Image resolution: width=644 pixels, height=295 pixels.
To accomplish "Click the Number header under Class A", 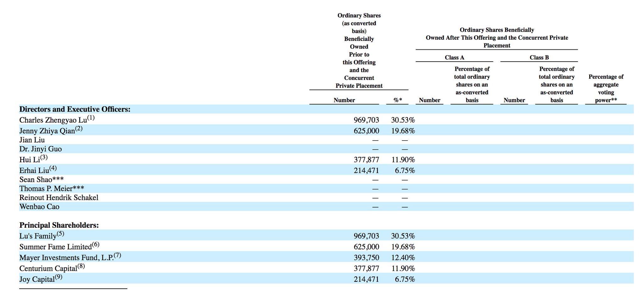I will point(430,100).
